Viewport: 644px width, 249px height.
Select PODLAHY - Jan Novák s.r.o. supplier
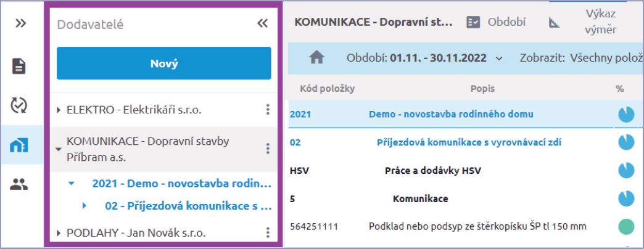(x=136, y=233)
